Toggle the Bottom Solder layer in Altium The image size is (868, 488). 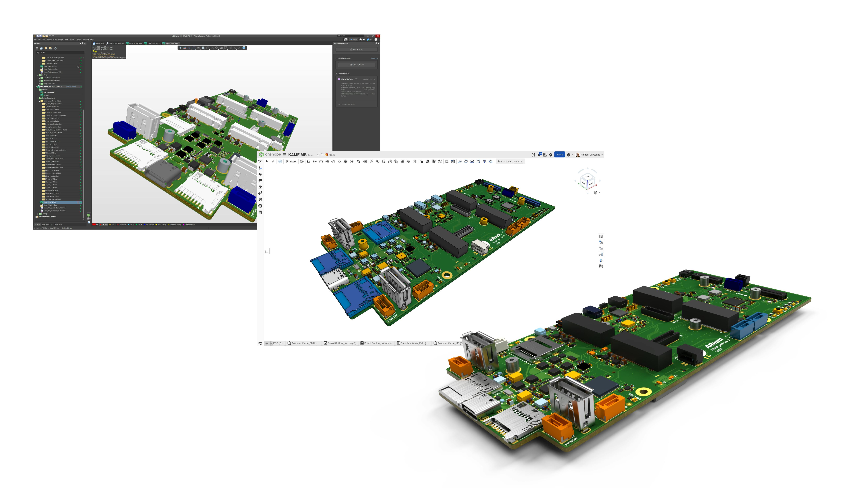click(189, 224)
